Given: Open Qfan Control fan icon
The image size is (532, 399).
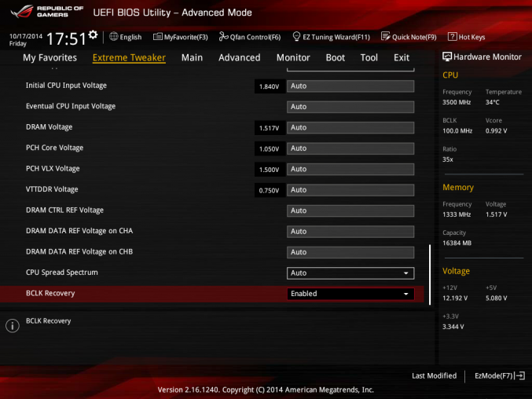Looking at the screenshot, I should (x=224, y=37).
